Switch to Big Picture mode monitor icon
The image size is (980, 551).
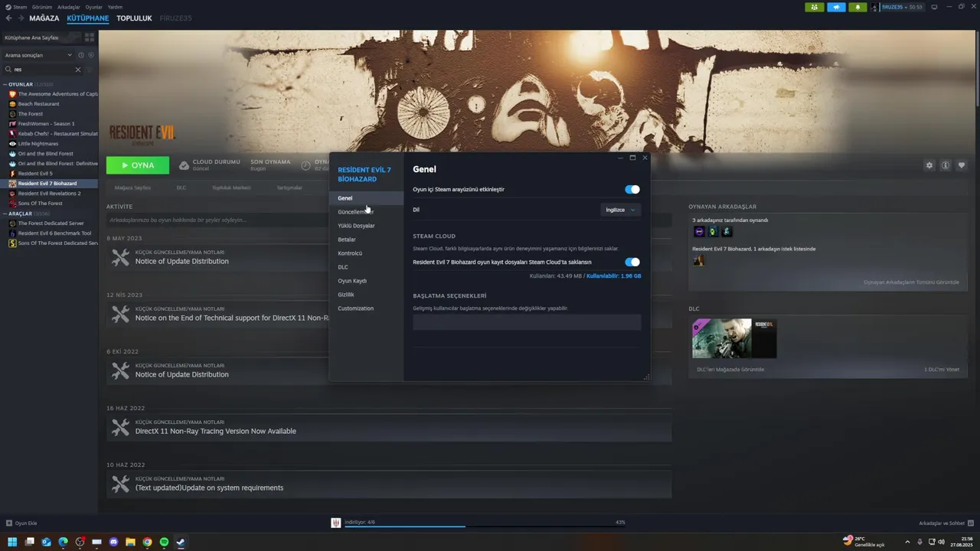pos(935,7)
